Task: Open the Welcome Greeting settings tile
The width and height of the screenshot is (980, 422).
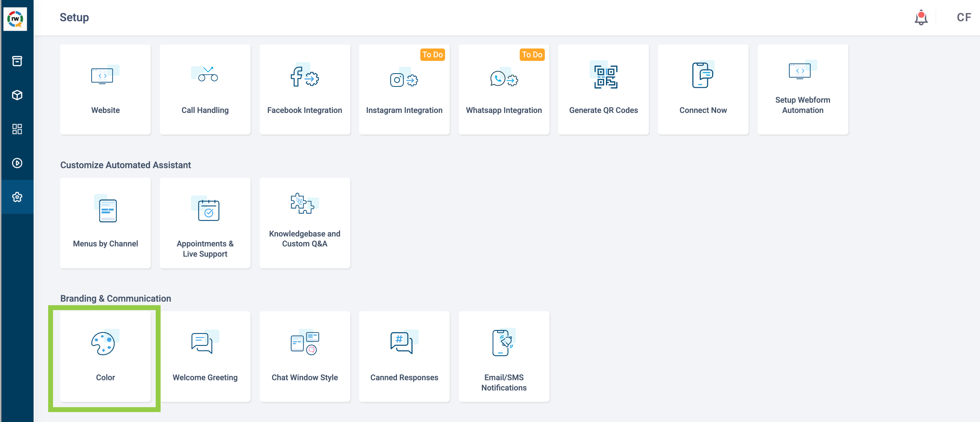Action: (x=205, y=357)
